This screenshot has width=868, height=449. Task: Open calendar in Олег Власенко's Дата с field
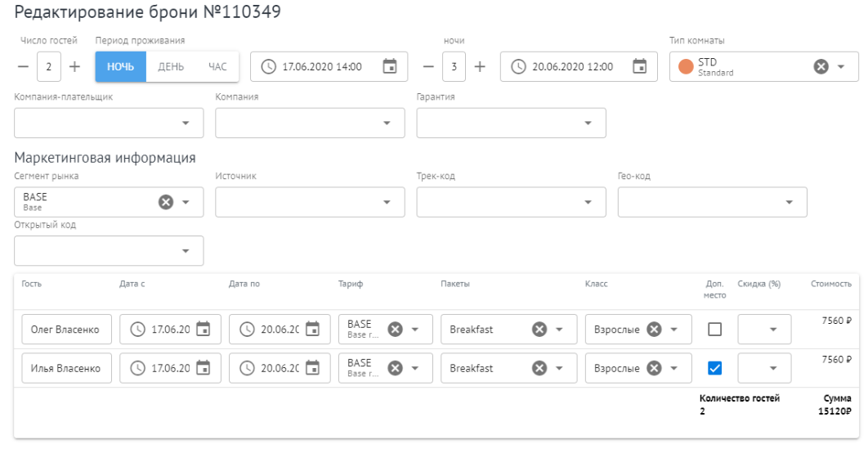click(x=203, y=330)
